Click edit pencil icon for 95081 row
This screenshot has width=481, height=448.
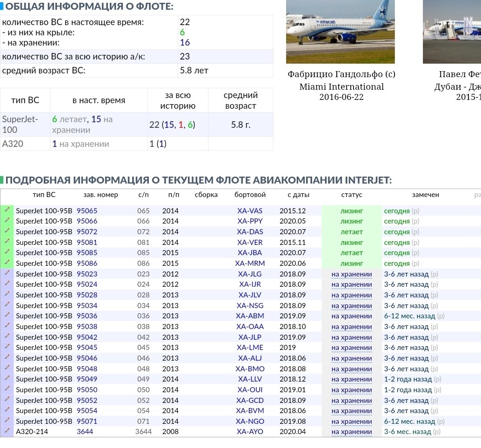[x=7, y=241]
